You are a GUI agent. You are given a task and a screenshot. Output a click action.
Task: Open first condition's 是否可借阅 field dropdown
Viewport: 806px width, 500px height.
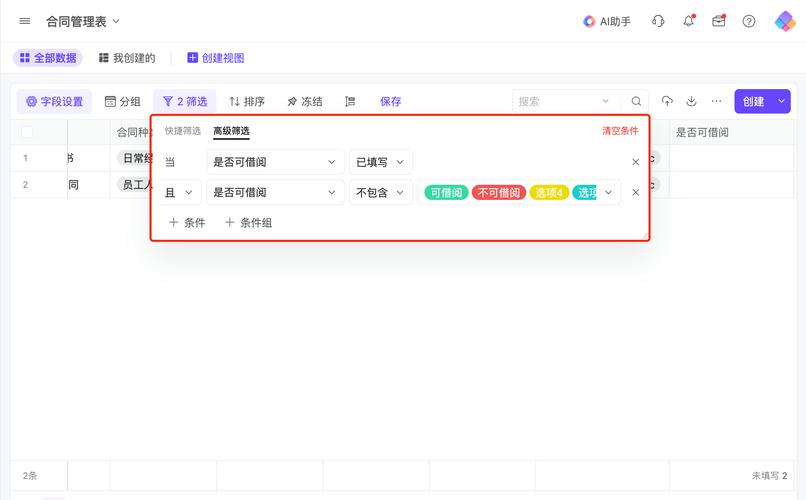[x=275, y=162]
